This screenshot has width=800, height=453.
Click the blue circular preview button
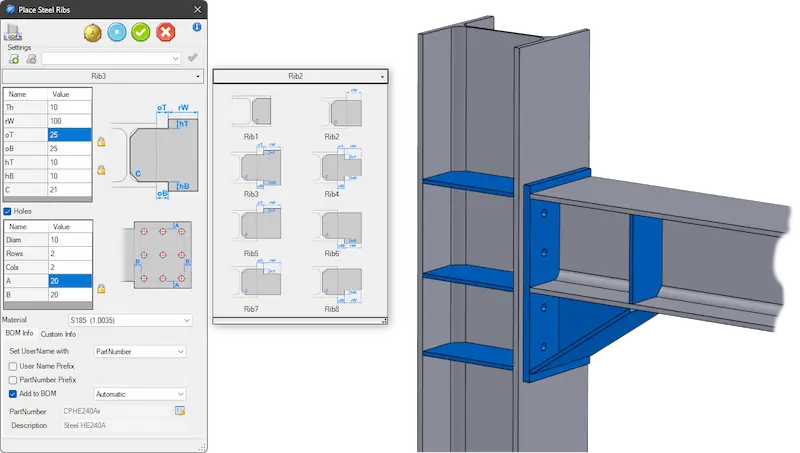click(x=117, y=32)
